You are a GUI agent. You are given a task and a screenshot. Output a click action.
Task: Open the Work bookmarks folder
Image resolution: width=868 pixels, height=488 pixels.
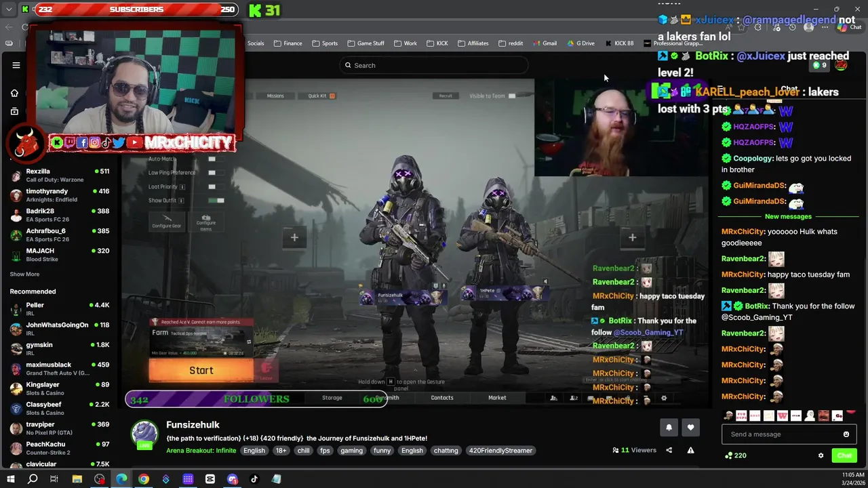coord(406,43)
